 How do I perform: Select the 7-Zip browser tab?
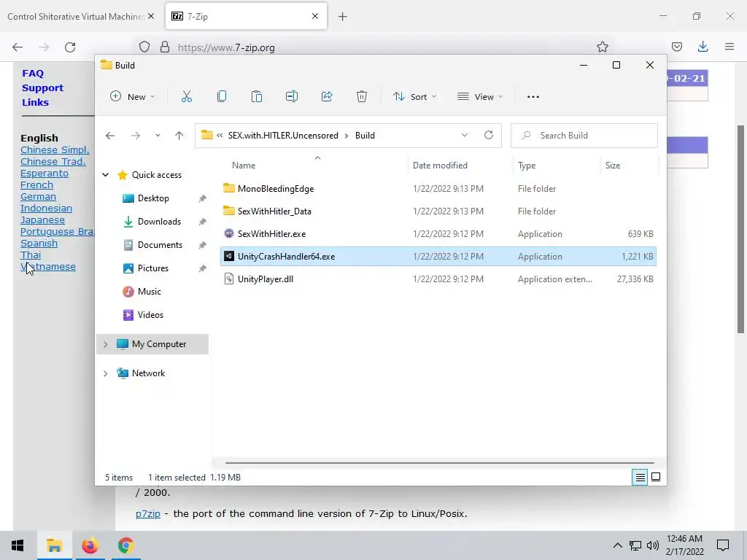point(246,16)
